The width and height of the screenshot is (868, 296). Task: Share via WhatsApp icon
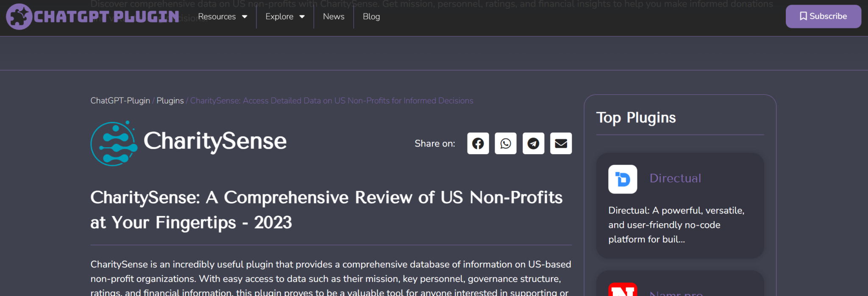point(506,144)
